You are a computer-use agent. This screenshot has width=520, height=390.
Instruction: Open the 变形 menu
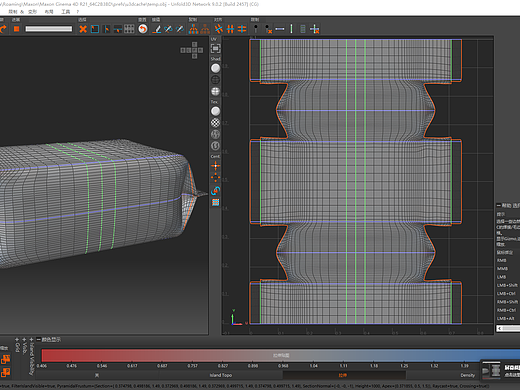tap(32, 12)
